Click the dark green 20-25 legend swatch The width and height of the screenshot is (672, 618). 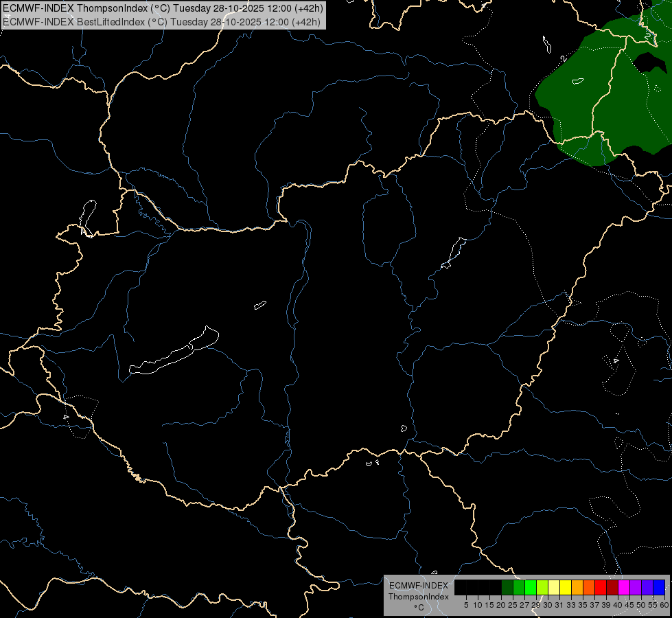point(507,588)
